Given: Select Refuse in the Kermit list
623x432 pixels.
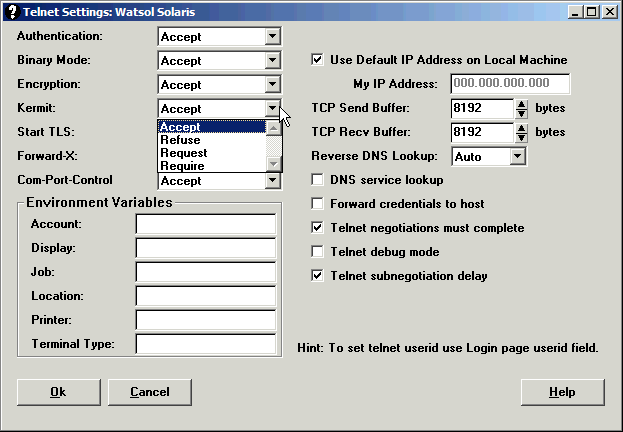Looking at the screenshot, I should click(x=180, y=140).
